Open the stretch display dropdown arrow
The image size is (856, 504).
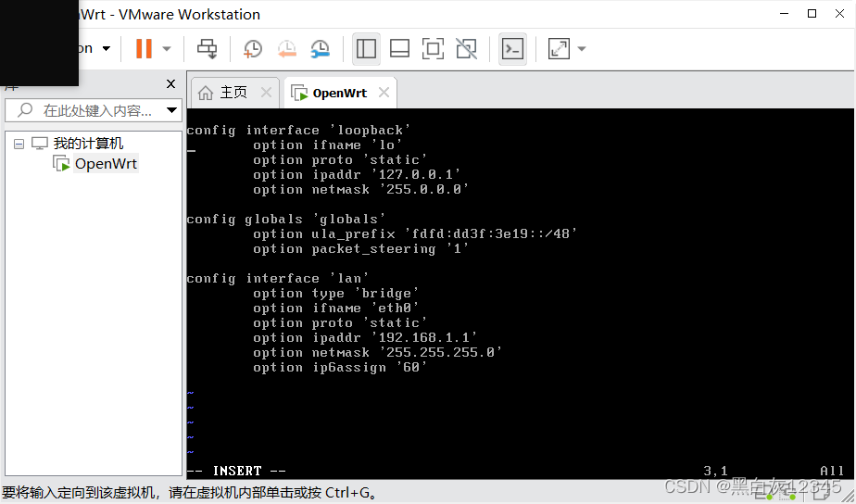582,48
